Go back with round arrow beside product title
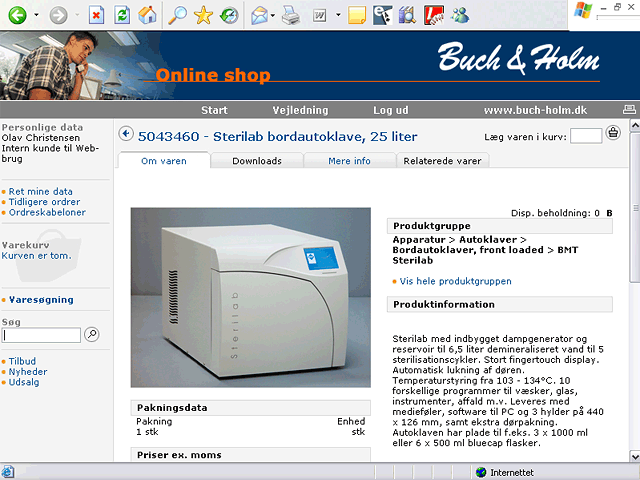This screenshot has height=480, width=640. [x=126, y=134]
